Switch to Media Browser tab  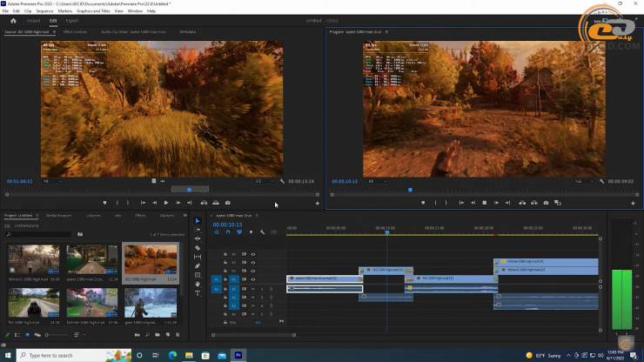(x=58, y=215)
